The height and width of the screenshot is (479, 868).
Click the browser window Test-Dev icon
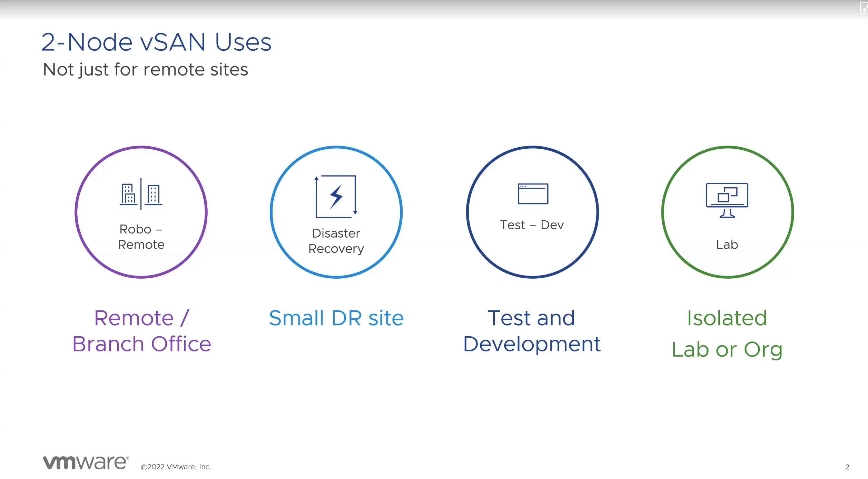tap(533, 194)
